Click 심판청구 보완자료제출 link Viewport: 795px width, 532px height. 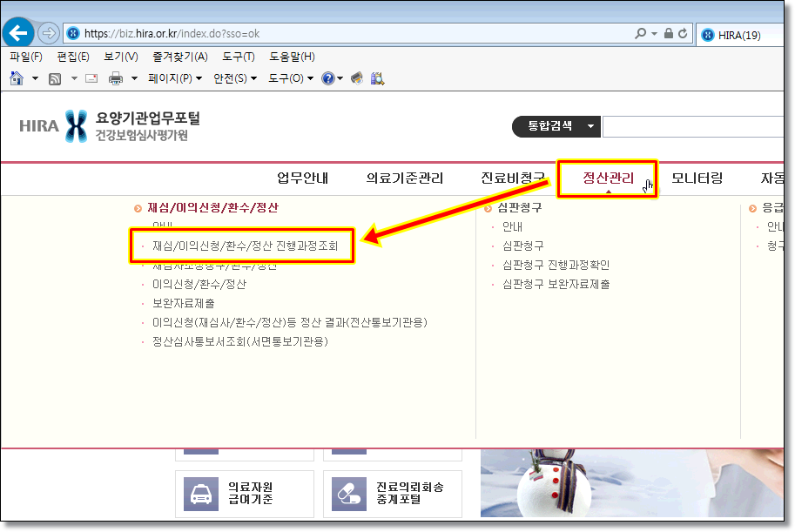[556, 284]
